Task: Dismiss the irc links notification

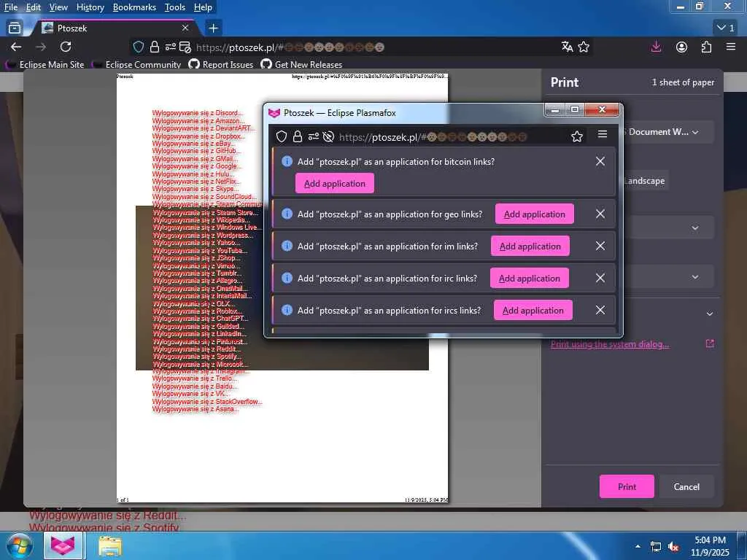Action: tap(600, 278)
